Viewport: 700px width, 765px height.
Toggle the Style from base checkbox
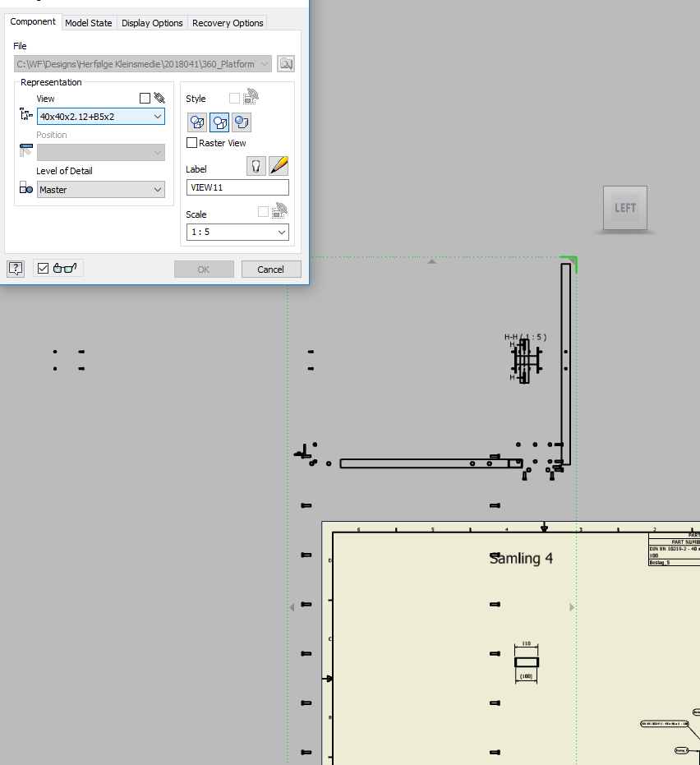[235, 99]
